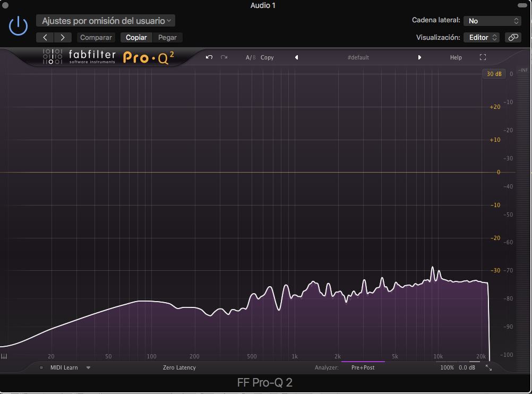Open the Help menu
Screen dimensions: 532x394
point(456,57)
